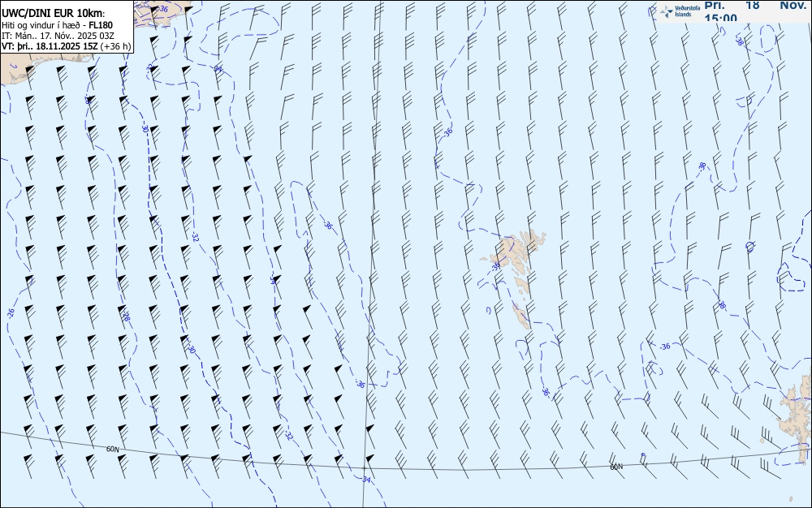Click the Veðurstofa Íslands logo
Image resolution: width=812 pixels, height=508 pixels.
pos(680,11)
